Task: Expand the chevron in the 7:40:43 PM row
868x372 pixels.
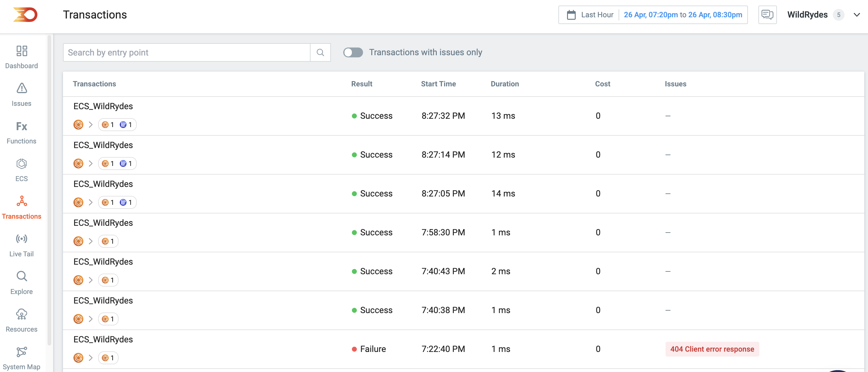Action: click(91, 280)
